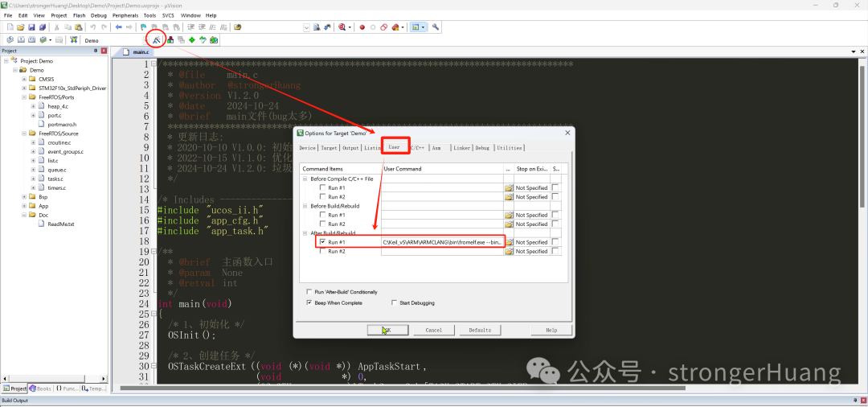Image resolution: width=868 pixels, height=407 pixels.
Task: Browse folder icon for Before Compile Run #1
Action: click(x=509, y=188)
